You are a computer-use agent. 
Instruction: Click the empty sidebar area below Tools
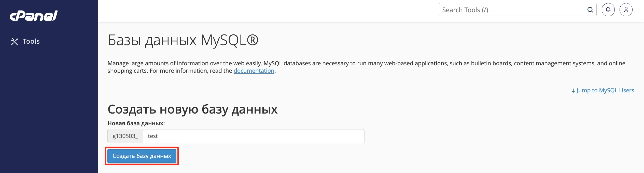tap(48, 107)
